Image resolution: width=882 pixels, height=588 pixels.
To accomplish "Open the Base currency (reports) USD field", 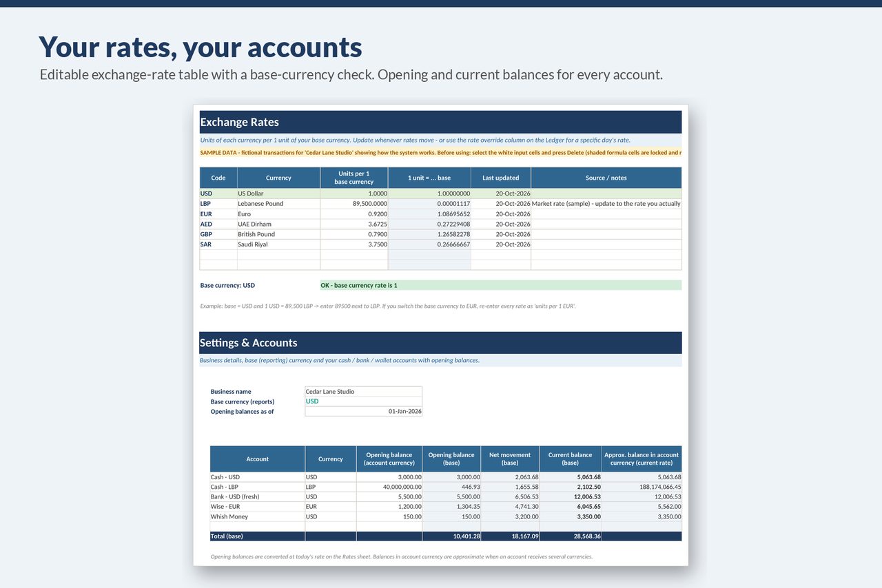I will click(x=363, y=401).
